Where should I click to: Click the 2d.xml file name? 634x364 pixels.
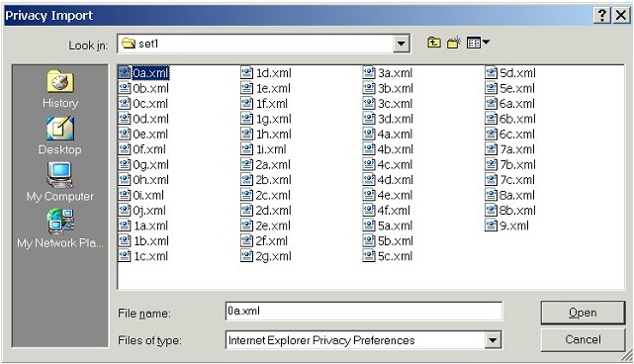[x=273, y=211]
